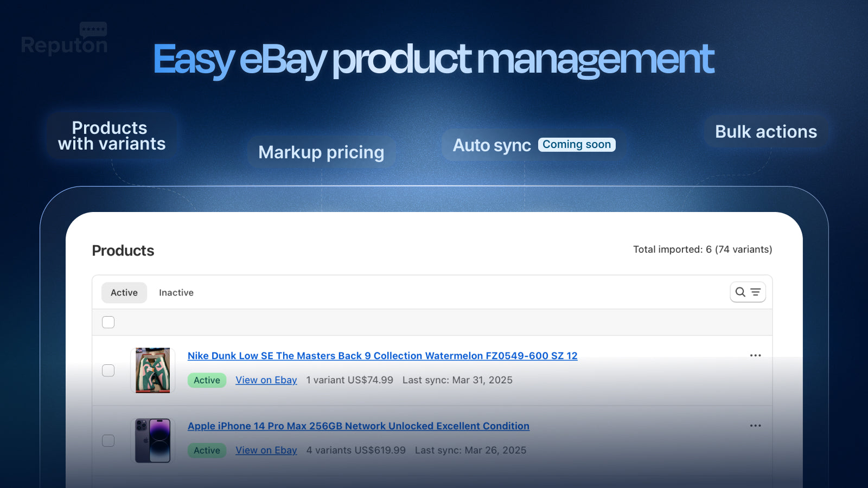
Task: Open the Apple iPhone 14 Pro Max listing
Action: coord(358,426)
